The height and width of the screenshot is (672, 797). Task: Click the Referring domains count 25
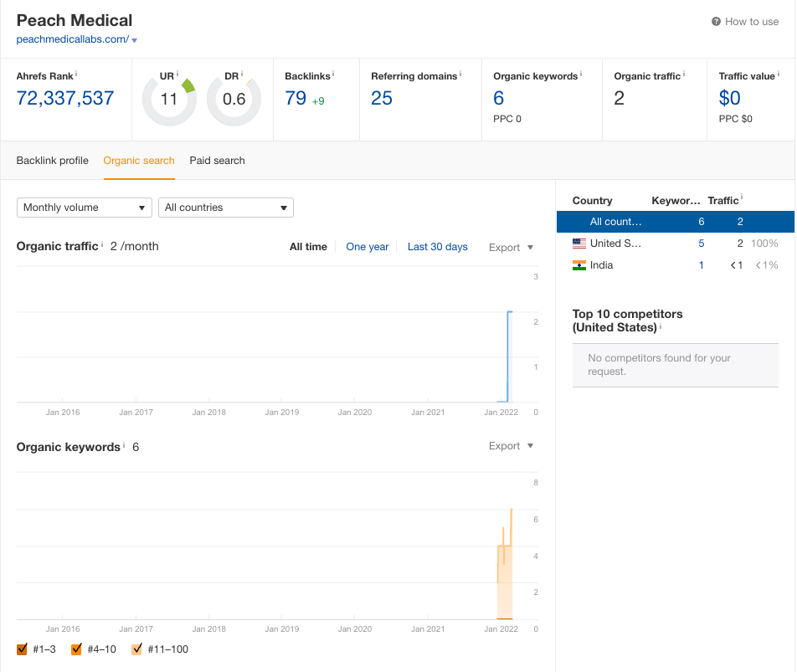pyautogui.click(x=382, y=98)
